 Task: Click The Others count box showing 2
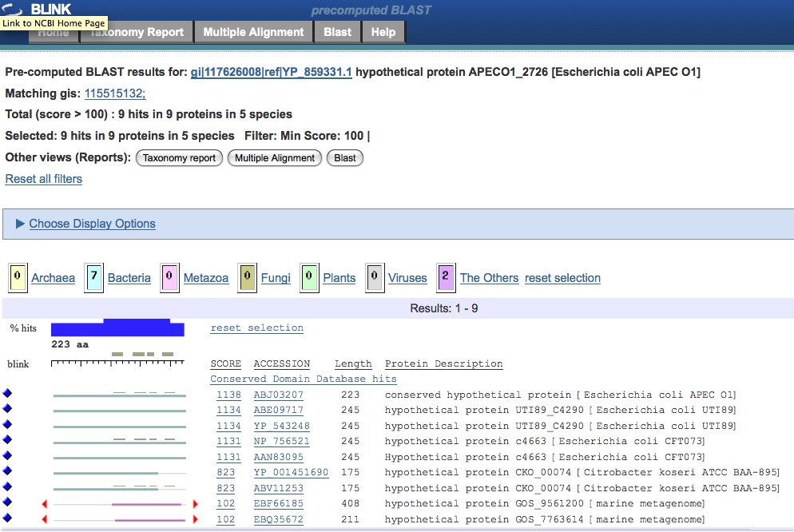tap(446, 278)
